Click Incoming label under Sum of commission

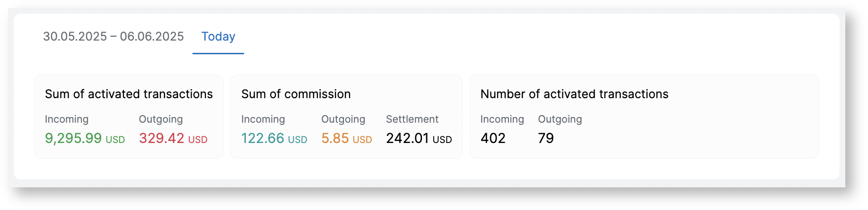click(x=263, y=119)
